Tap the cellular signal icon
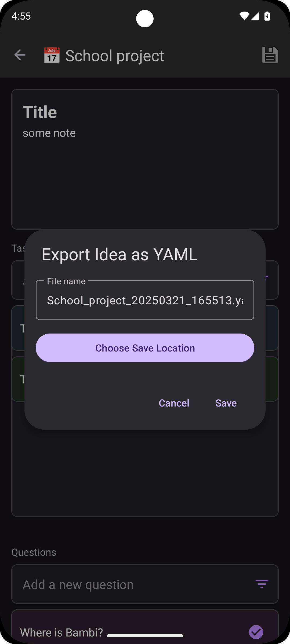 coord(255,16)
